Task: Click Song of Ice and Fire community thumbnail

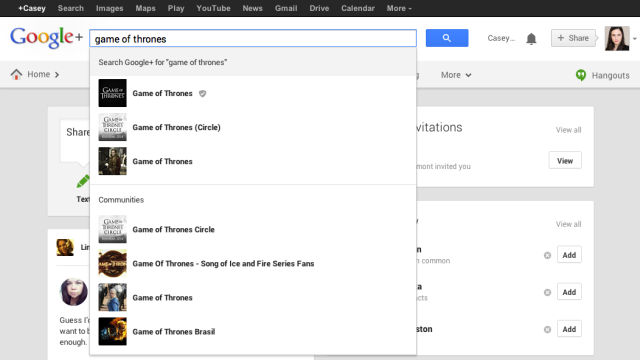Action: [x=113, y=263]
